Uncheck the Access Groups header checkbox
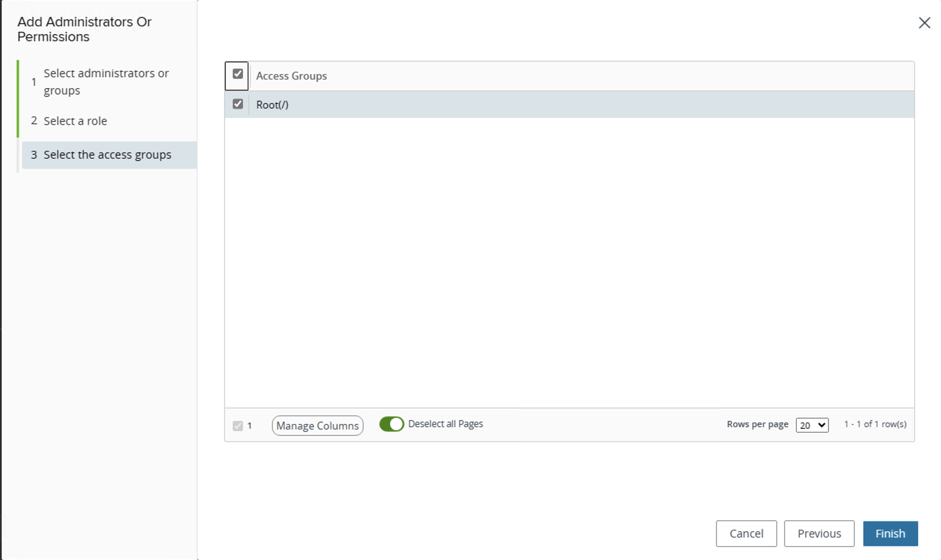 pos(237,74)
